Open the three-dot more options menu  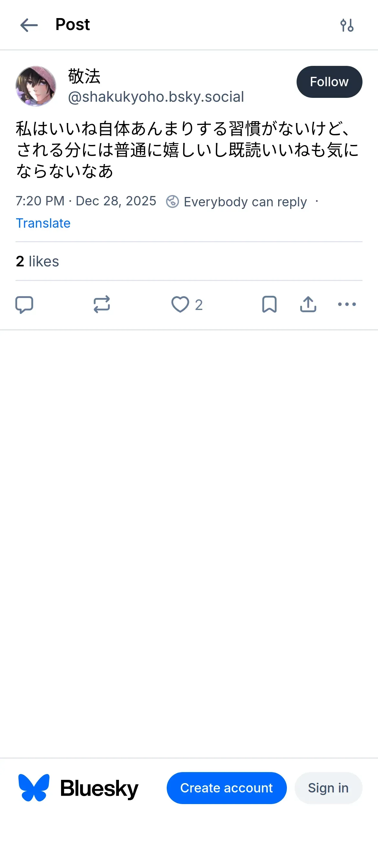click(347, 305)
